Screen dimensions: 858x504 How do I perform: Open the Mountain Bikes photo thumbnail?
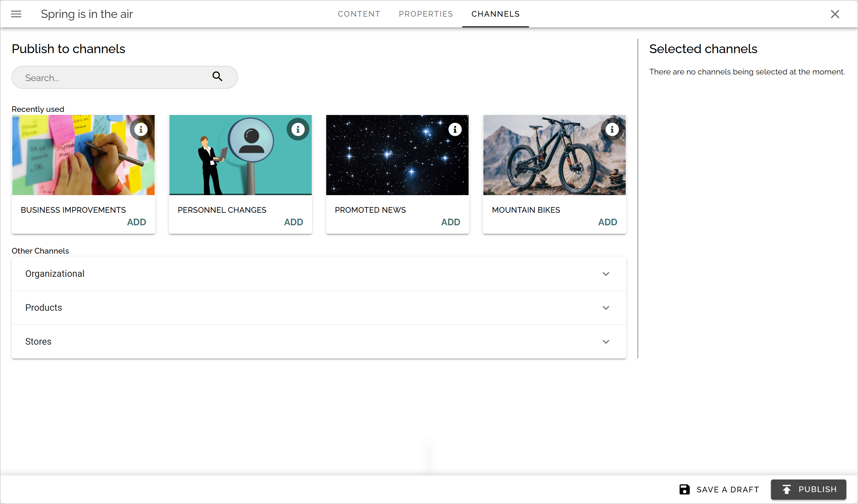click(x=554, y=155)
